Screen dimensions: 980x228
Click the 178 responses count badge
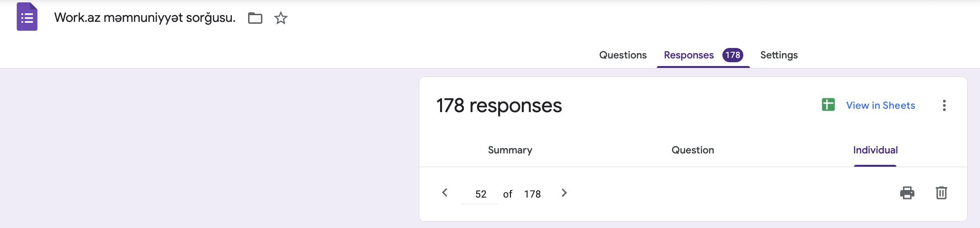tap(733, 55)
